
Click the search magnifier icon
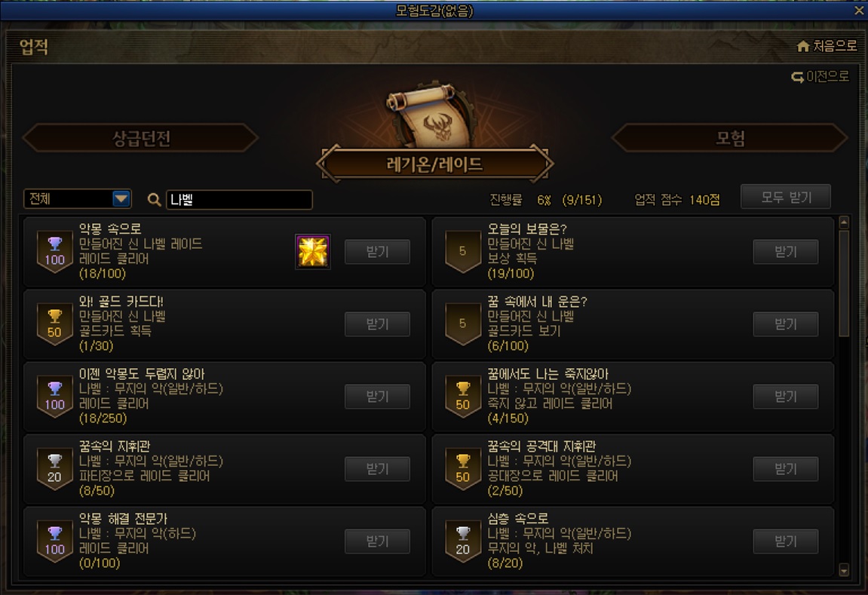pos(155,200)
